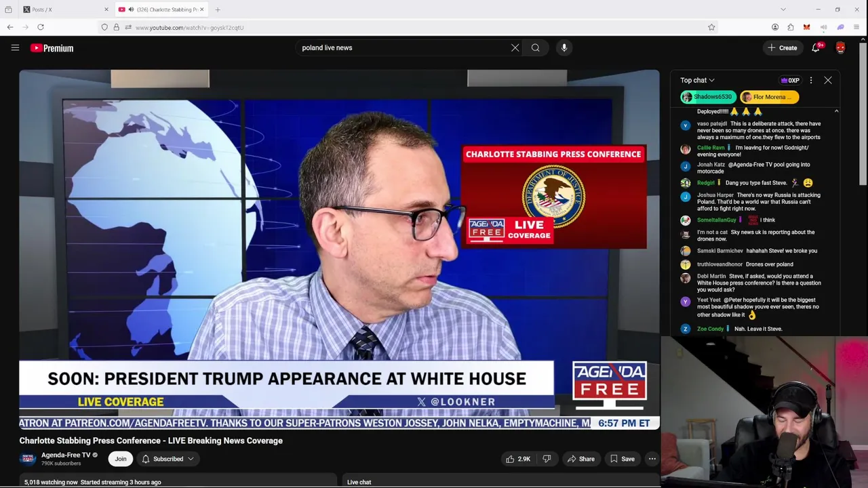Open the purple extension icon in the toolbar

(841, 27)
